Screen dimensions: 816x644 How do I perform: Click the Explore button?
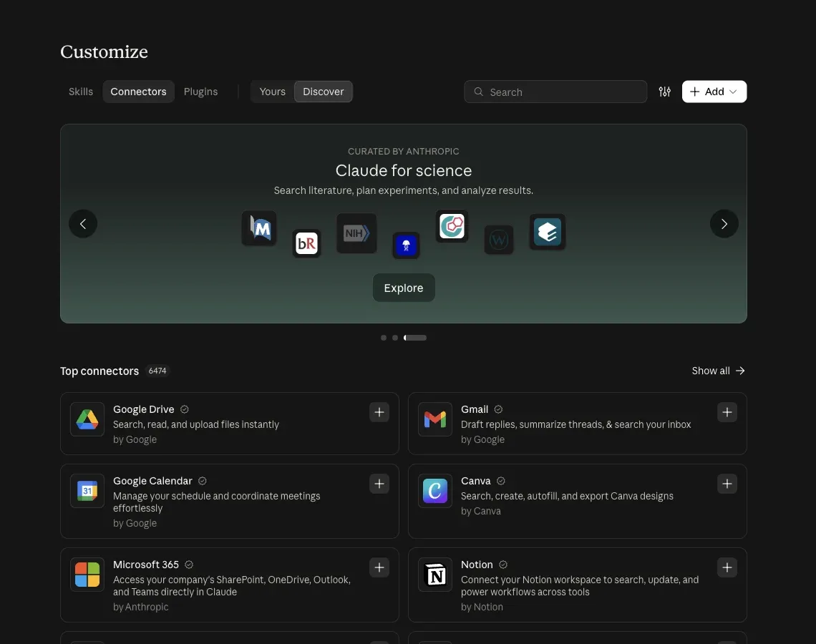[403, 288]
